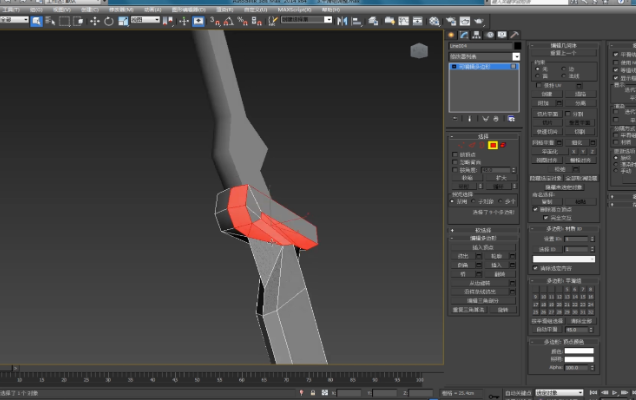
Task: Select the Element sub-object level icon
Action: [504, 145]
